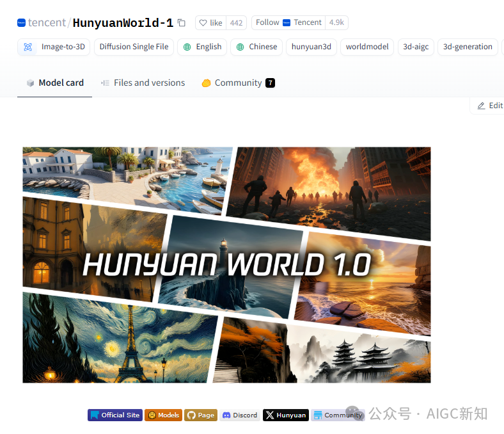Screen dimensions: 504x434
Task: Click the Community count badge 7
Action: coord(271,83)
